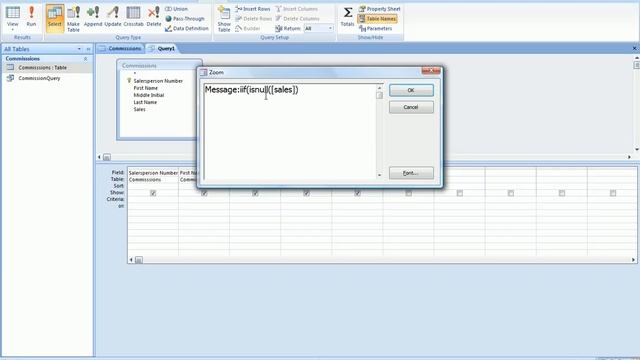
Task: Click Delete Rows in Query Setup
Action: click(253, 18)
